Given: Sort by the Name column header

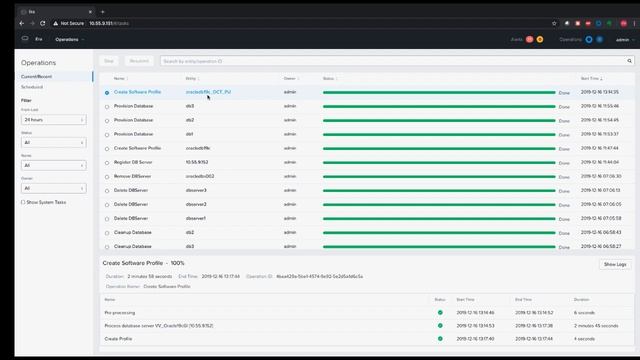Looking at the screenshot, I should [120, 78].
